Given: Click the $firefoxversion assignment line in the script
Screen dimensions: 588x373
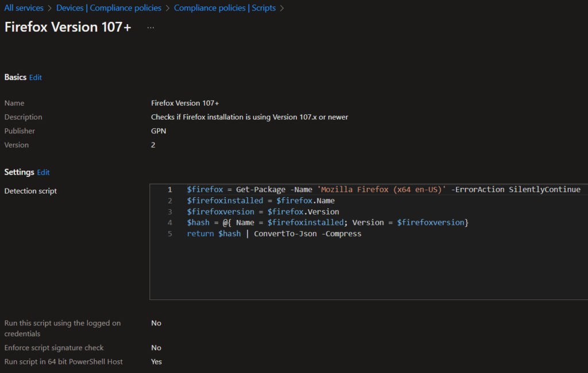Looking at the screenshot, I should [262, 212].
